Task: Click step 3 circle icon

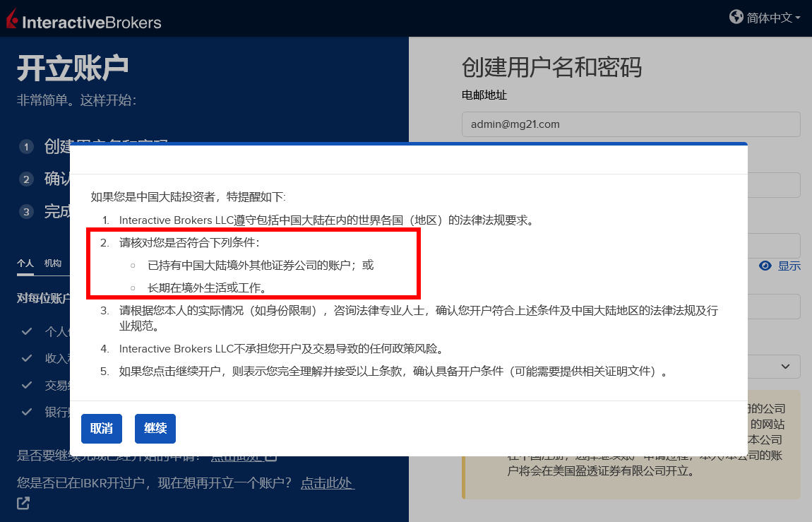Action: click(x=26, y=211)
